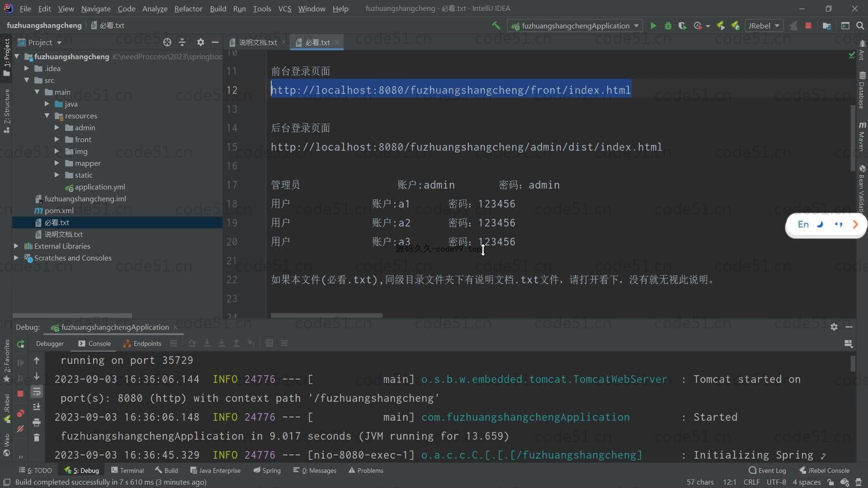Viewport: 868px width, 488px height.
Task: Click Project panel horizontal scrollbar
Action: pos(72,315)
